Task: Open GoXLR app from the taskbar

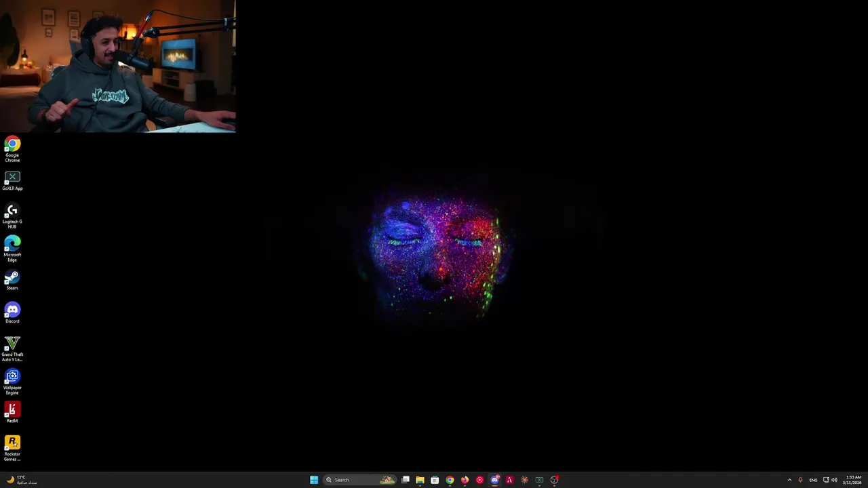Action: 539,480
